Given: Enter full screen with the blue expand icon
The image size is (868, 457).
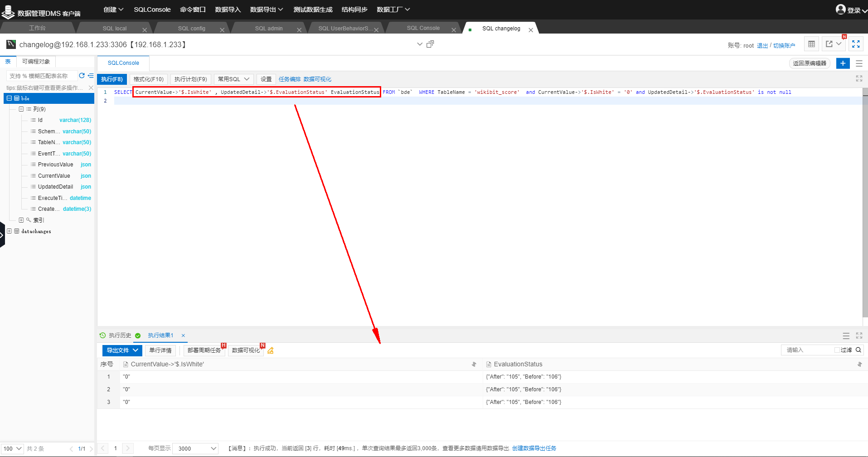Looking at the screenshot, I should [856, 44].
